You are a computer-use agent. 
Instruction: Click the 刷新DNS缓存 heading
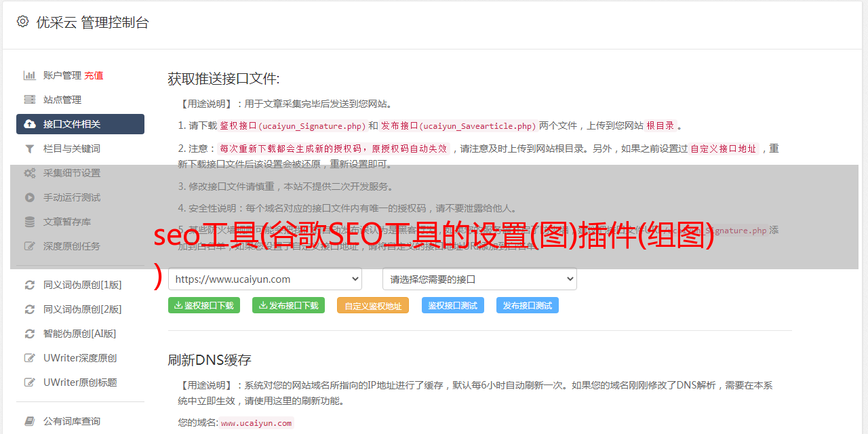click(210, 359)
